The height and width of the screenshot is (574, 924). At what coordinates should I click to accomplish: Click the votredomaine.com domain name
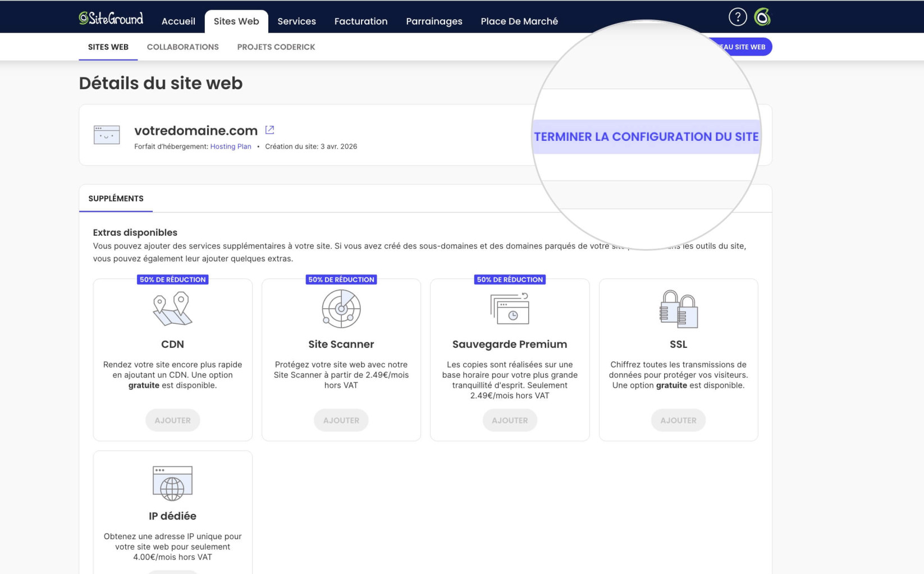click(196, 130)
